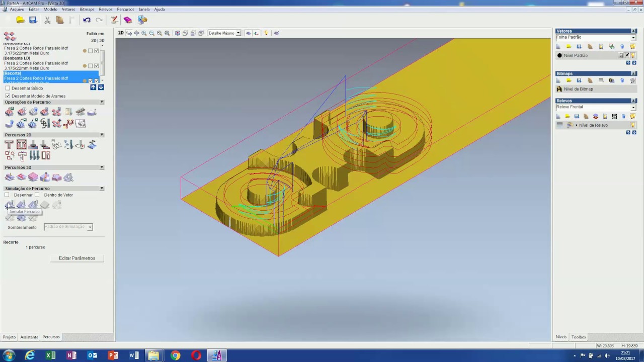Click the Save disk icon in main toolbar
This screenshot has height=362, width=644.
pyautogui.click(x=33, y=20)
